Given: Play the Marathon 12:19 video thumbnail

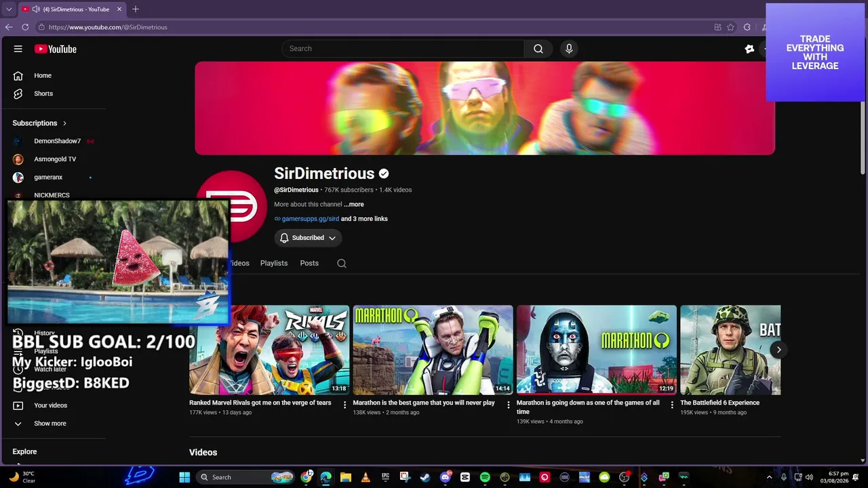Looking at the screenshot, I should [597, 350].
